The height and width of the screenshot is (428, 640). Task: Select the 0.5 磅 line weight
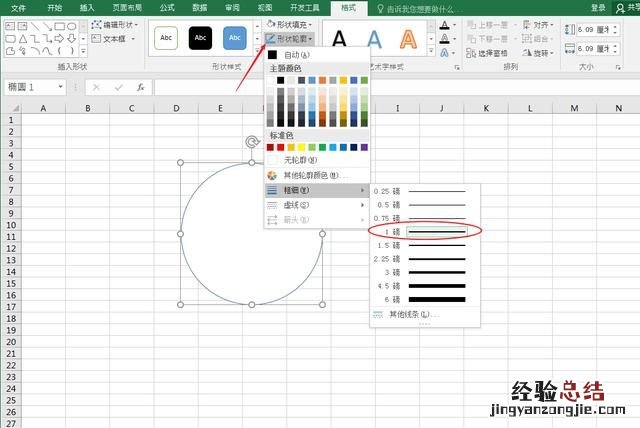tap(424, 205)
